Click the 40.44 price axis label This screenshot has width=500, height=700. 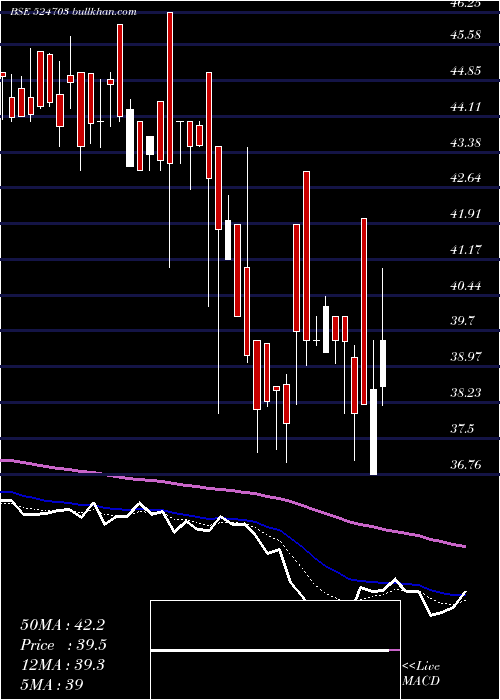pos(466,285)
